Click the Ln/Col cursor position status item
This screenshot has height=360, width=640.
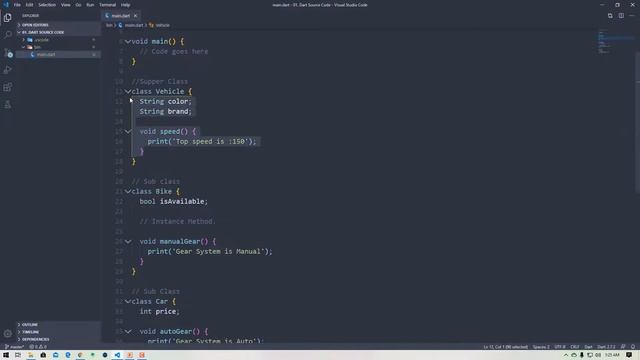click(x=506, y=347)
